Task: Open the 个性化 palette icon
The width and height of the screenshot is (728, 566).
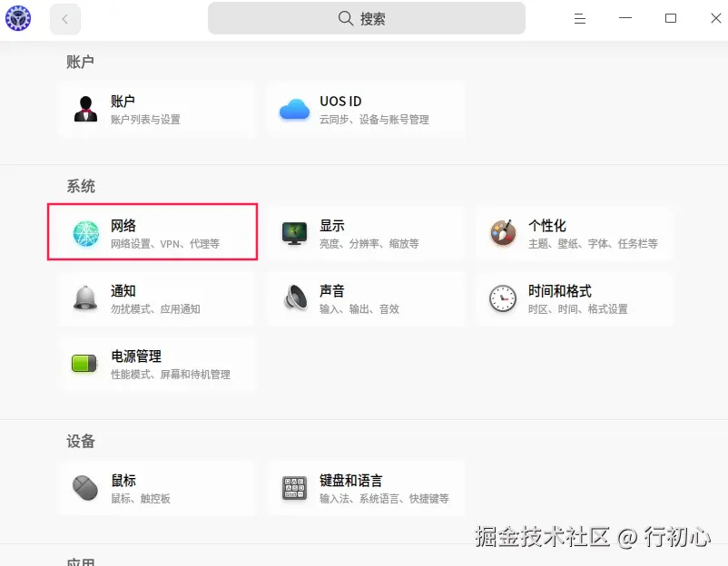Action: click(x=503, y=233)
